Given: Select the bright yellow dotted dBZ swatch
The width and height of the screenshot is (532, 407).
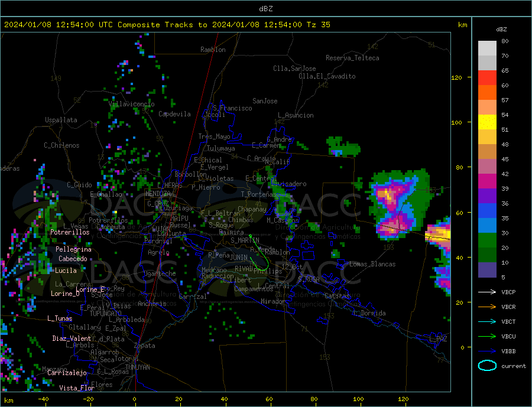Looking at the screenshot, I should 487,122.
